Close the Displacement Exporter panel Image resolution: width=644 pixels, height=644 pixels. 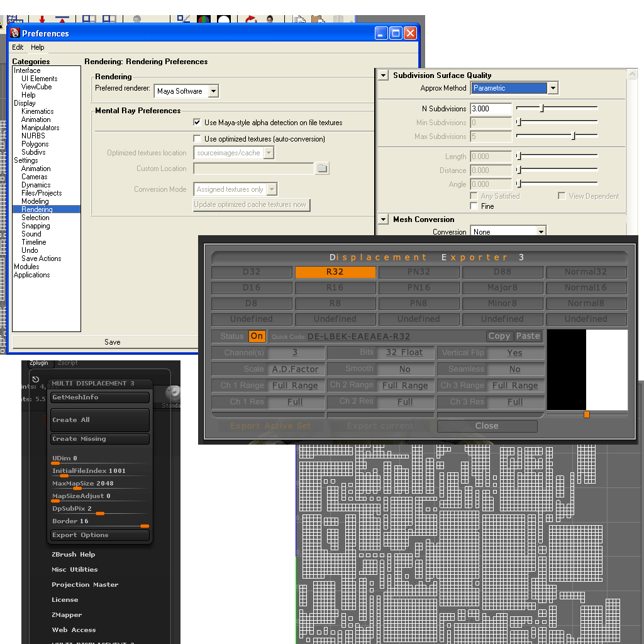(487, 426)
